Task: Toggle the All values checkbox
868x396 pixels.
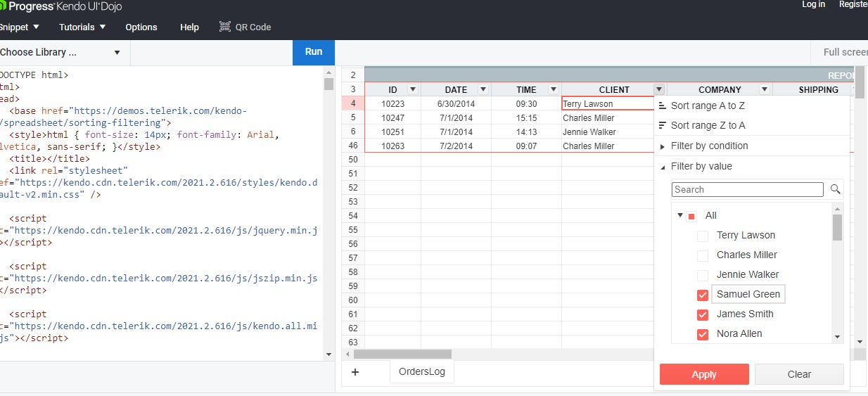Action: pyautogui.click(x=691, y=216)
